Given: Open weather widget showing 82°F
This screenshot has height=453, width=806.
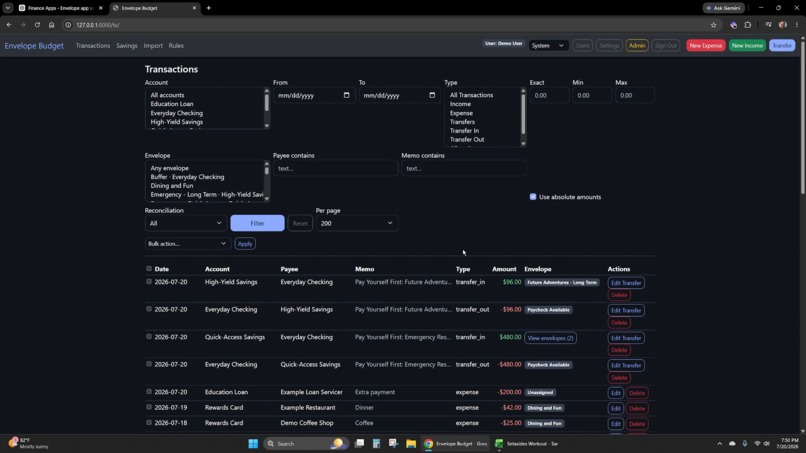Looking at the screenshot, I should pyautogui.click(x=29, y=443).
